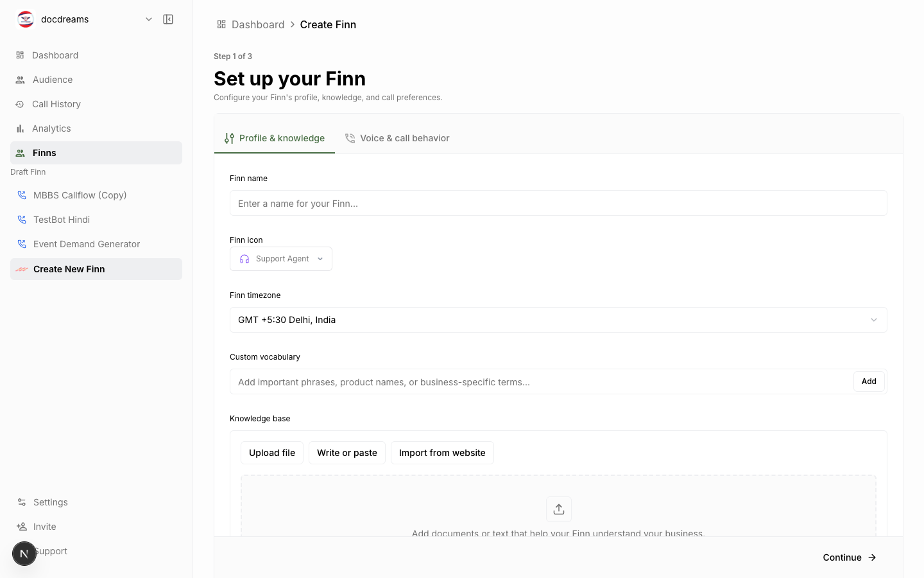Go to Analytics in the sidebar

96,128
